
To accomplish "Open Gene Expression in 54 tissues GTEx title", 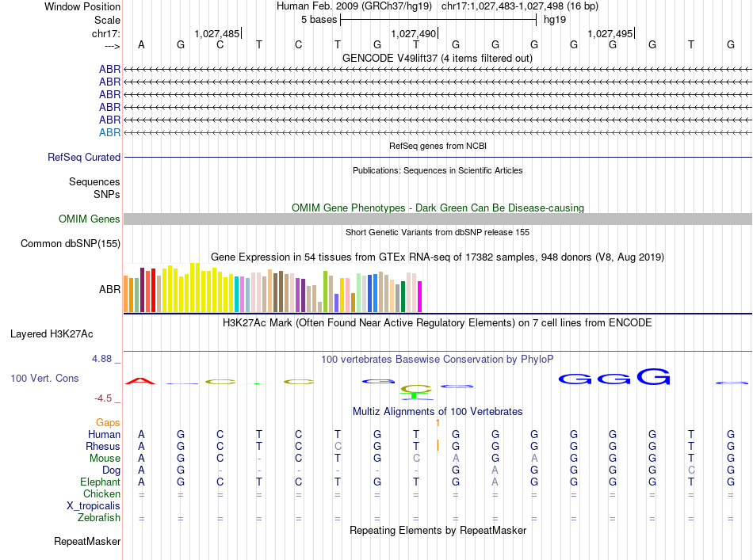I will [x=438, y=257].
